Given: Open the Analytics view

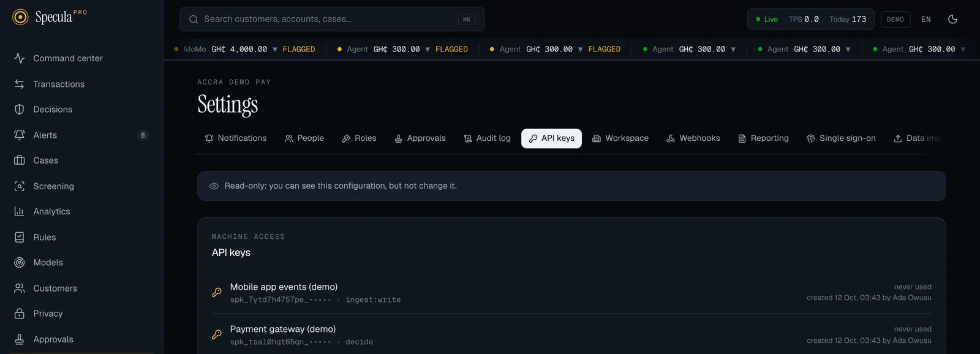Looking at the screenshot, I should (81, 211).
